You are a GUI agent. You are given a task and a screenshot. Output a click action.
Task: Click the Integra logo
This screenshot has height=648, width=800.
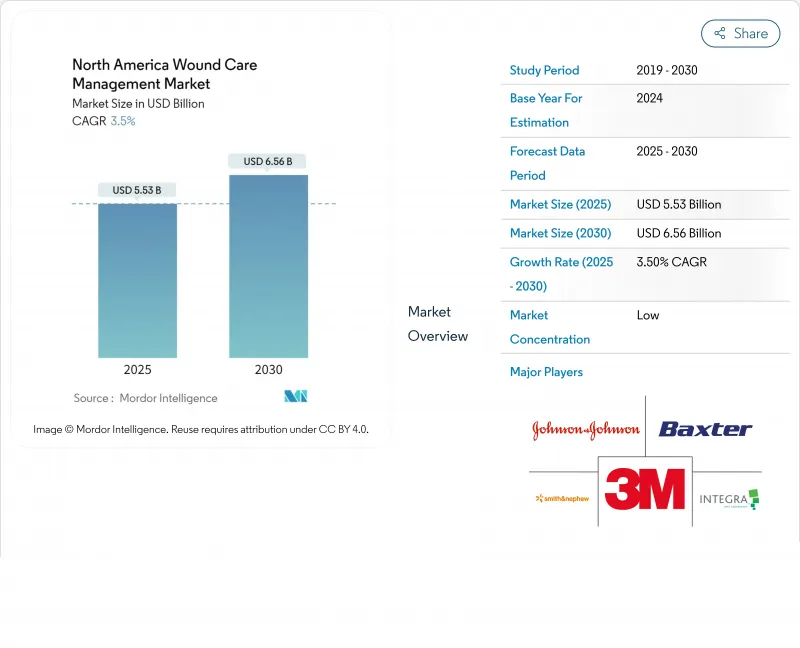coord(729,498)
